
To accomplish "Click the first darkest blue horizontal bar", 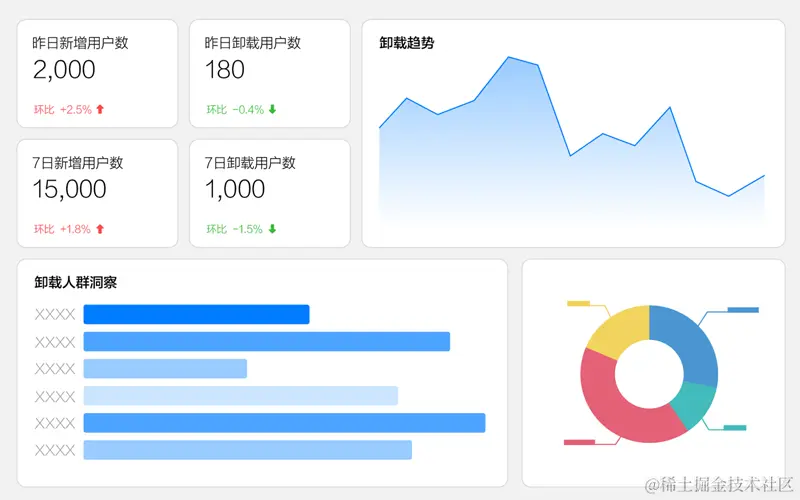I will [196, 314].
